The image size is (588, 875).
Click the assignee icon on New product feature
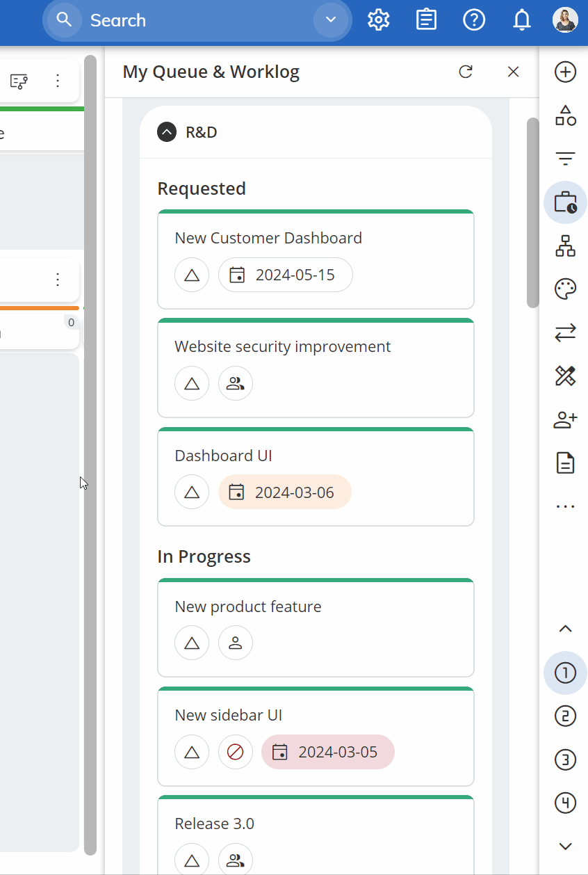tap(235, 643)
